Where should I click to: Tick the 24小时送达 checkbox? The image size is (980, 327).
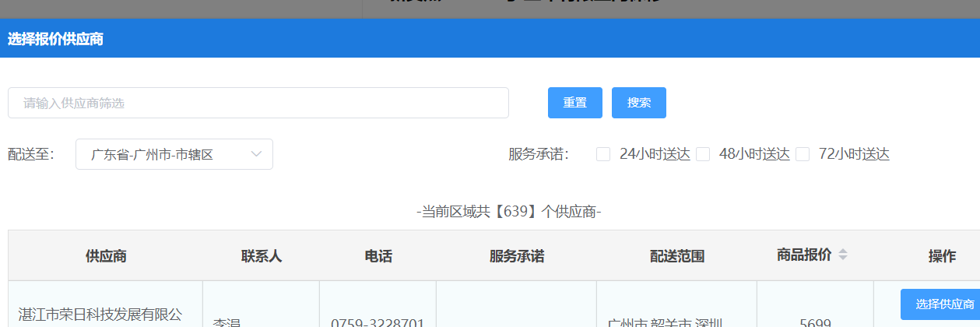point(603,154)
